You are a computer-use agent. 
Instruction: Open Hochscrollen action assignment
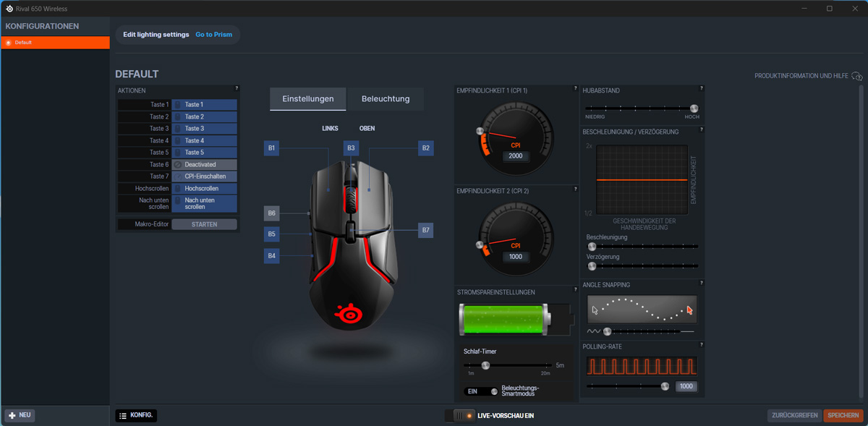[205, 188]
